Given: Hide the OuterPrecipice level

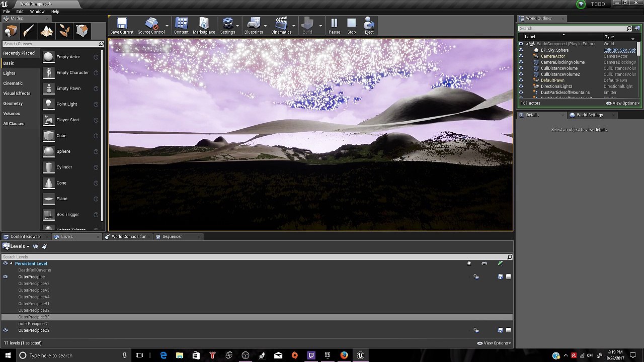Looking at the screenshot, I should tap(6, 277).
